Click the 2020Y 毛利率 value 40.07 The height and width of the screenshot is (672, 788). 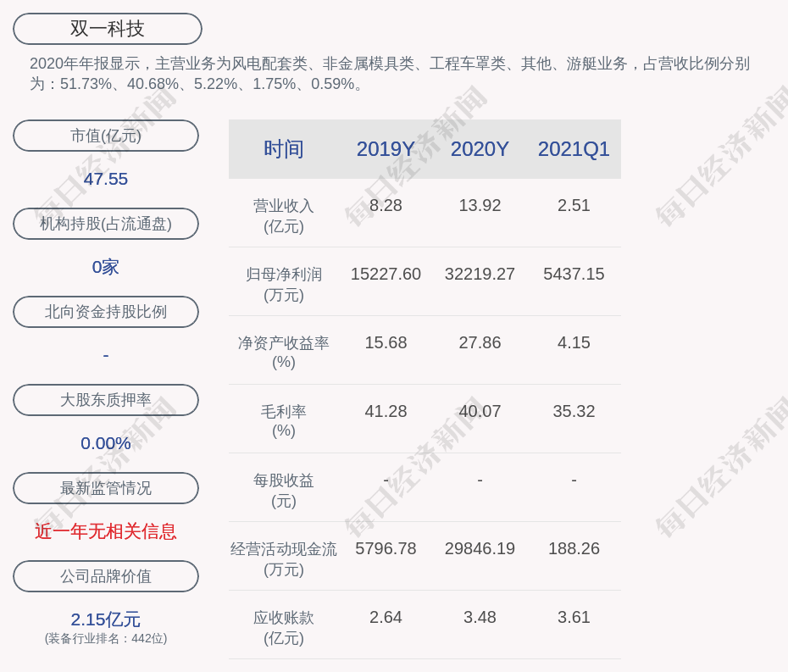coord(480,411)
